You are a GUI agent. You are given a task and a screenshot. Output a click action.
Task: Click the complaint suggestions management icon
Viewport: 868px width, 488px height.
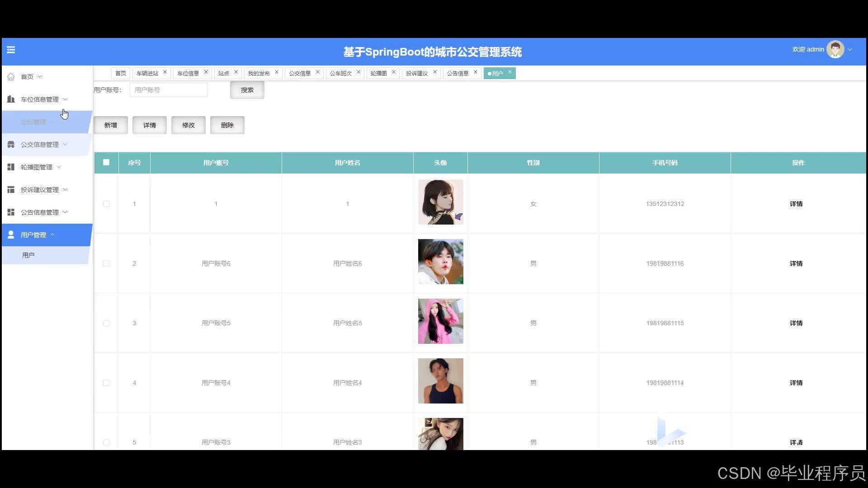click(11, 190)
